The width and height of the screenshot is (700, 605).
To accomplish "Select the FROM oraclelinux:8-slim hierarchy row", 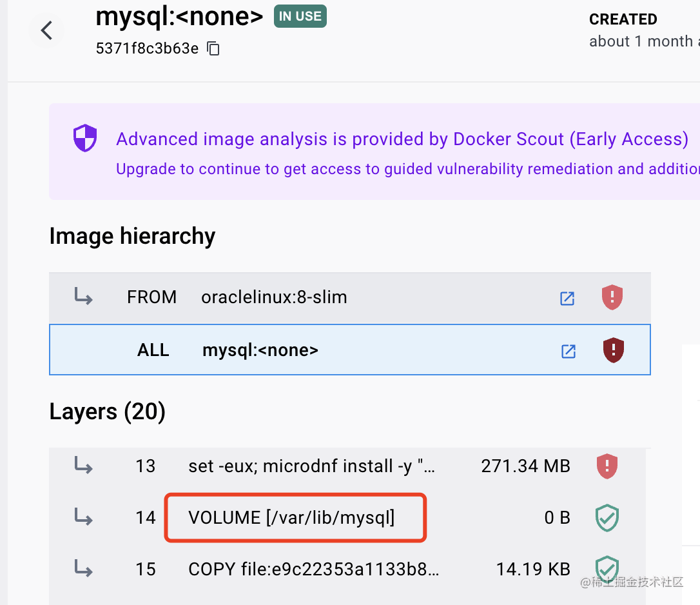I will [274, 297].
